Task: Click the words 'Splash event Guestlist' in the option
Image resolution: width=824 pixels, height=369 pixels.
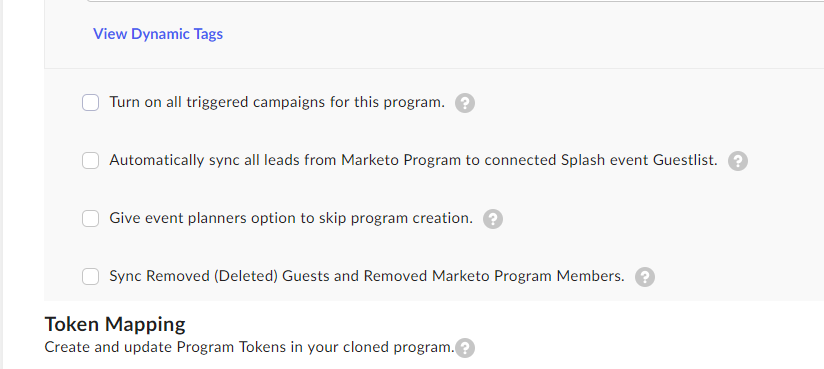Action: (639, 160)
